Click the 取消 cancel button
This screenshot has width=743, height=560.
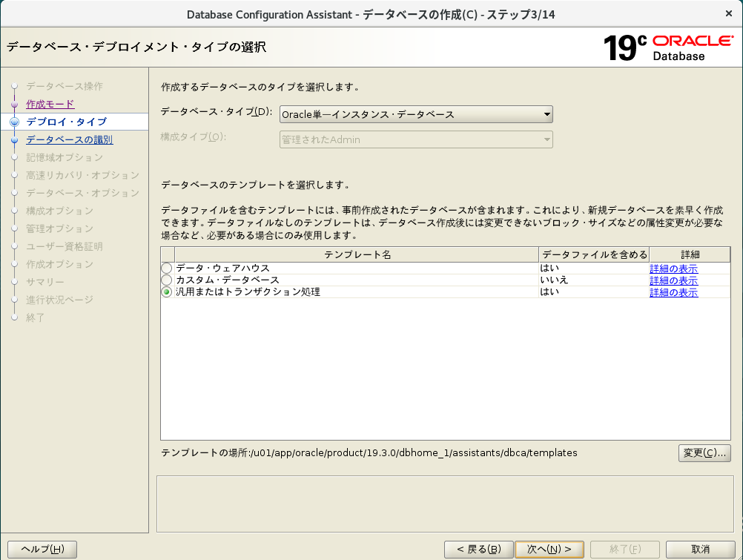[x=700, y=550]
